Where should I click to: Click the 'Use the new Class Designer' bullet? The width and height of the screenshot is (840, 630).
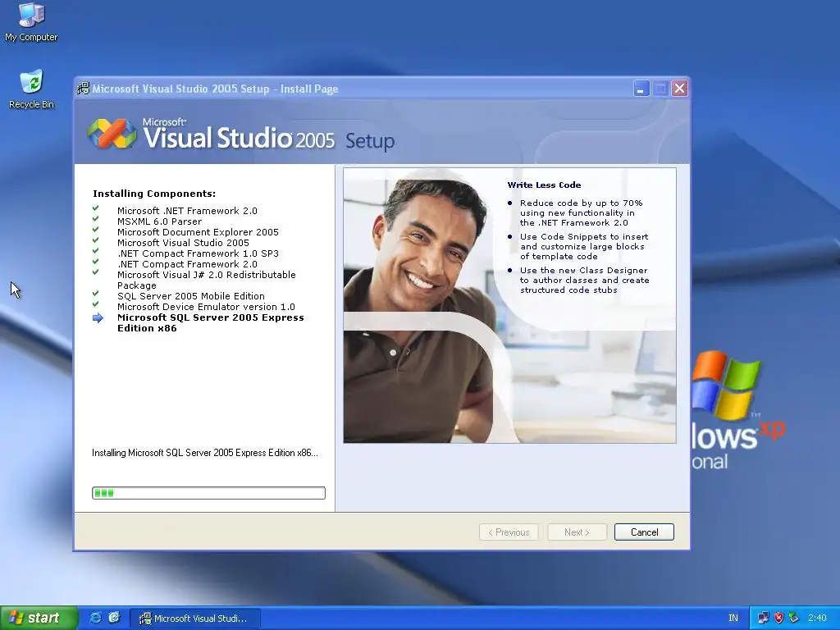click(x=584, y=281)
